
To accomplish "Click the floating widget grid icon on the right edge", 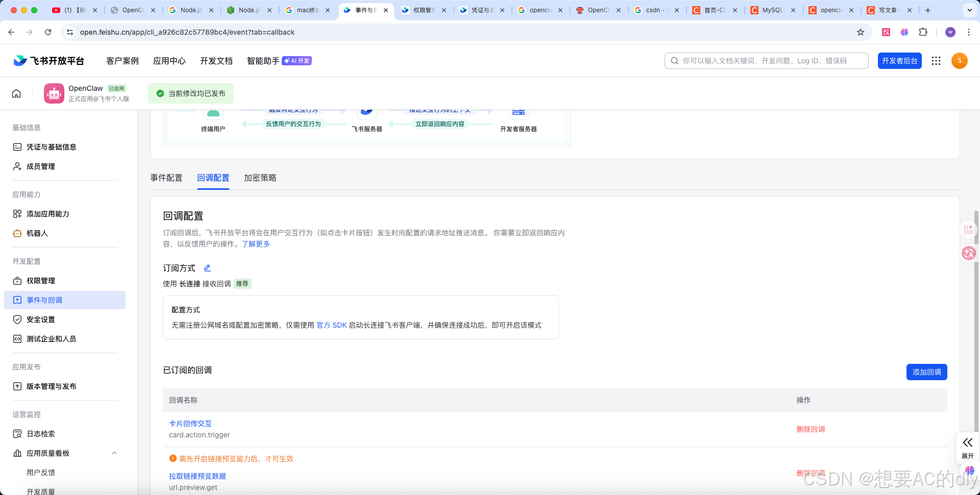I will coord(968,230).
